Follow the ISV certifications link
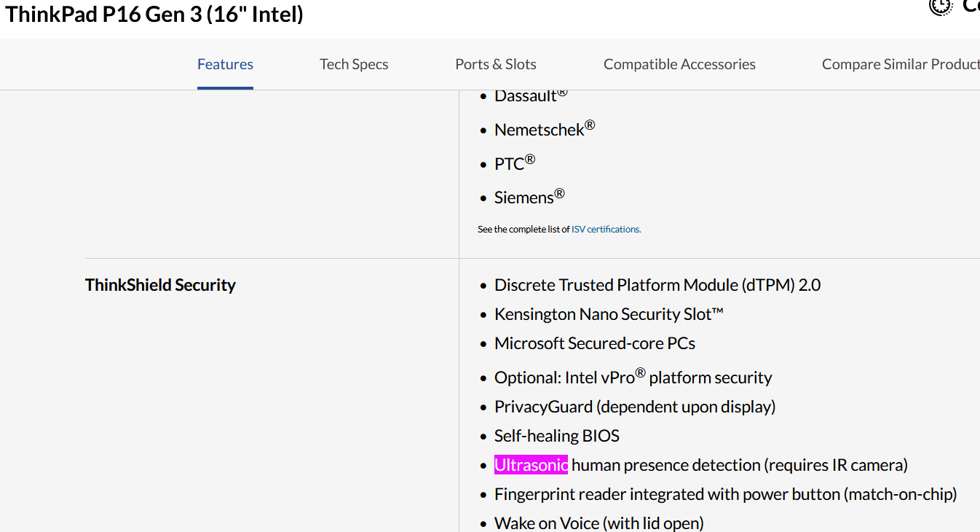Image resolution: width=980 pixels, height=532 pixels. (606, 229)
